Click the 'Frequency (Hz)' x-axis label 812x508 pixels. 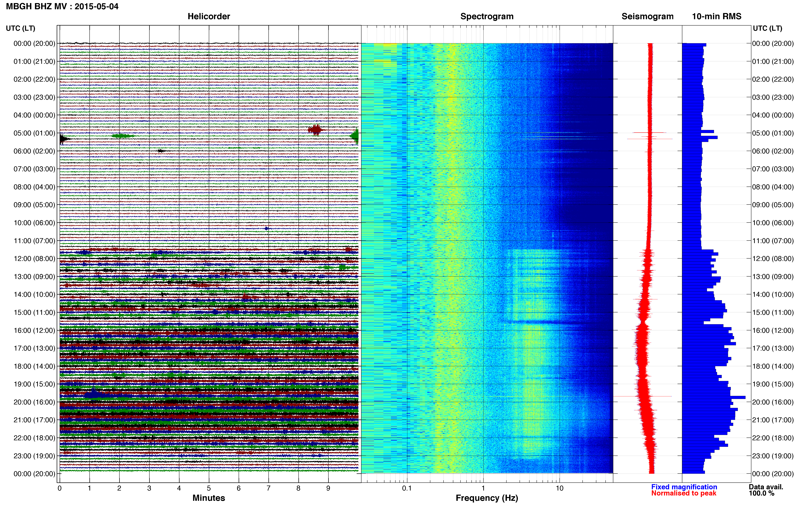coord(487,498)
